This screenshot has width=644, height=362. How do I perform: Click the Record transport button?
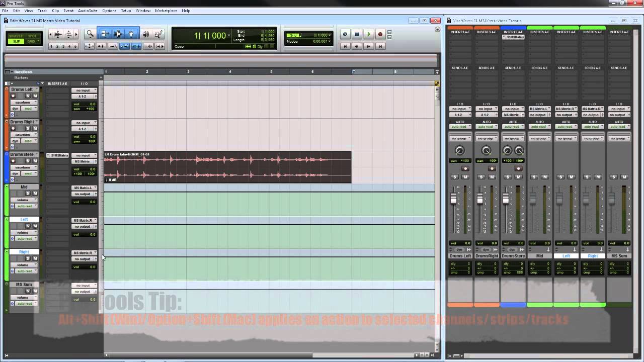coord(380,34)
